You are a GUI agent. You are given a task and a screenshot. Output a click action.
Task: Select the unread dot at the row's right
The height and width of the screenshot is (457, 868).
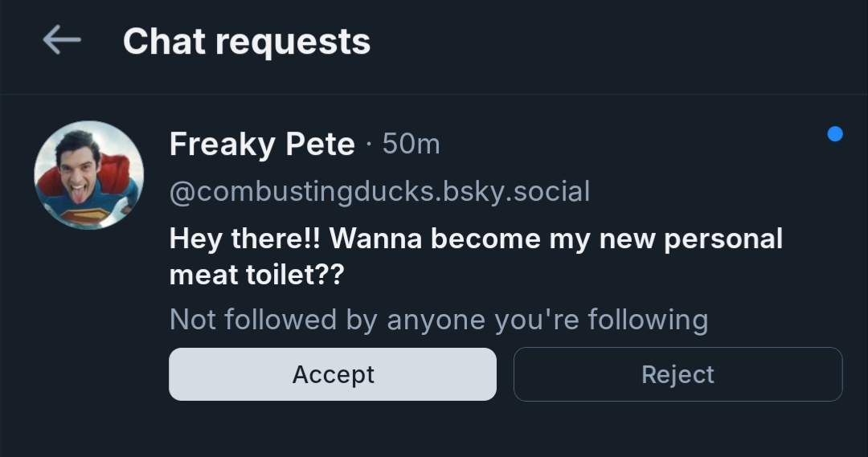pos(835,134)
